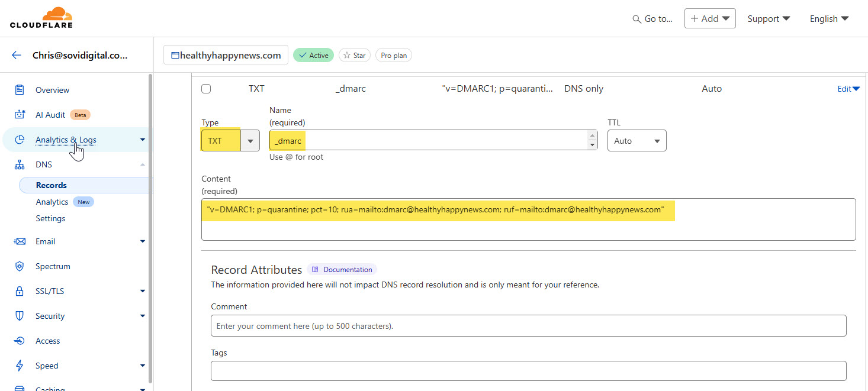The image size is (868, 391).
Task: Open the TTL dropdown set to Auto
Action: point(636,141)
